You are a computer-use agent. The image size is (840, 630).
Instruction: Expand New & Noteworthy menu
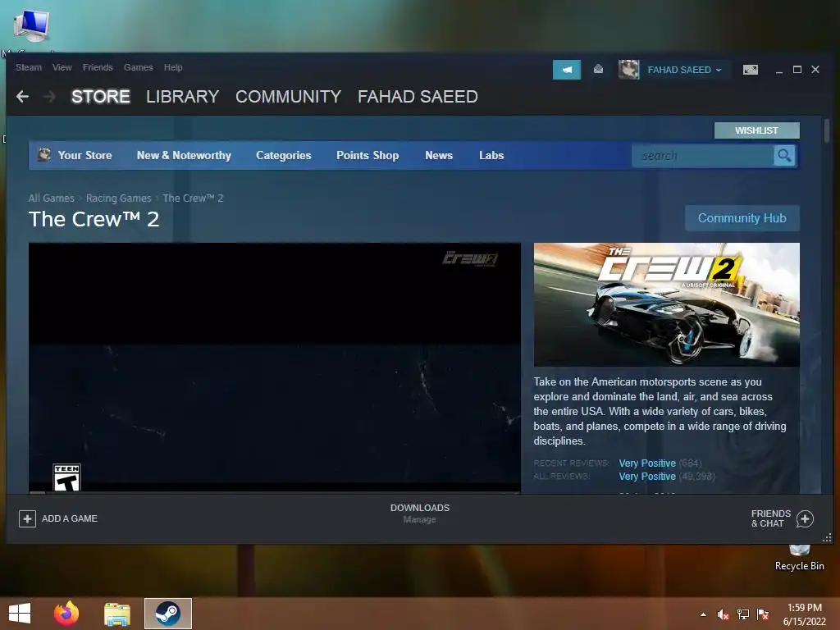click(184, 155)
